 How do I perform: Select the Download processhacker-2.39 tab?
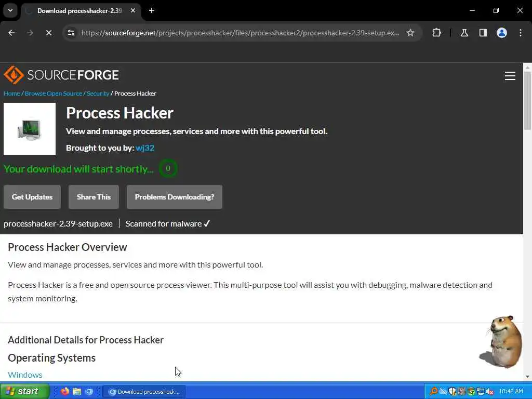tap(79, 11)
